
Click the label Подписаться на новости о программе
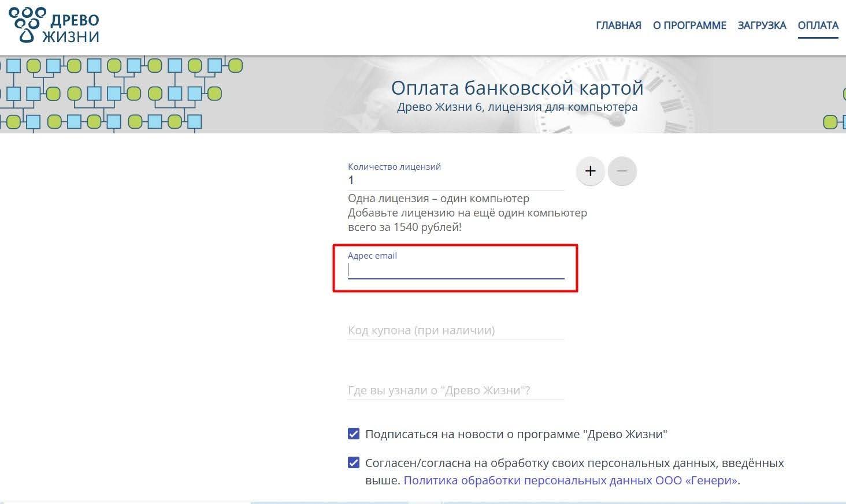(x=516, y=434)
